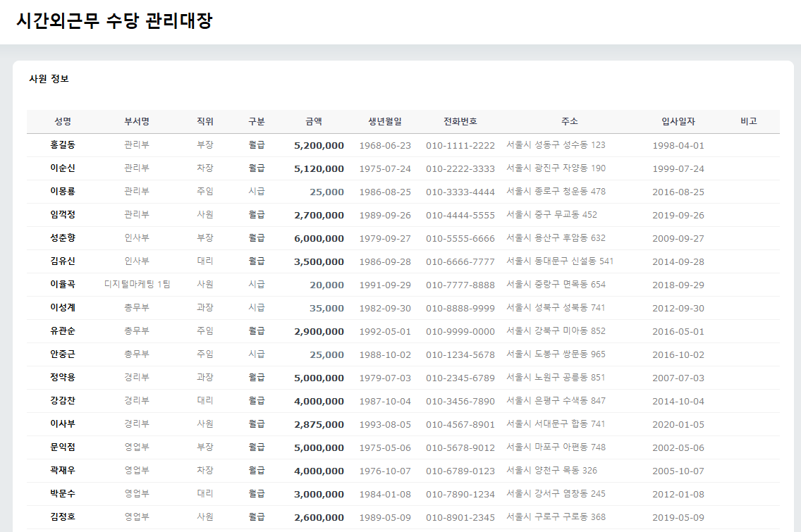Select the name 임꺽정
This screenshot has width=801, height=532.
[63, 214]
